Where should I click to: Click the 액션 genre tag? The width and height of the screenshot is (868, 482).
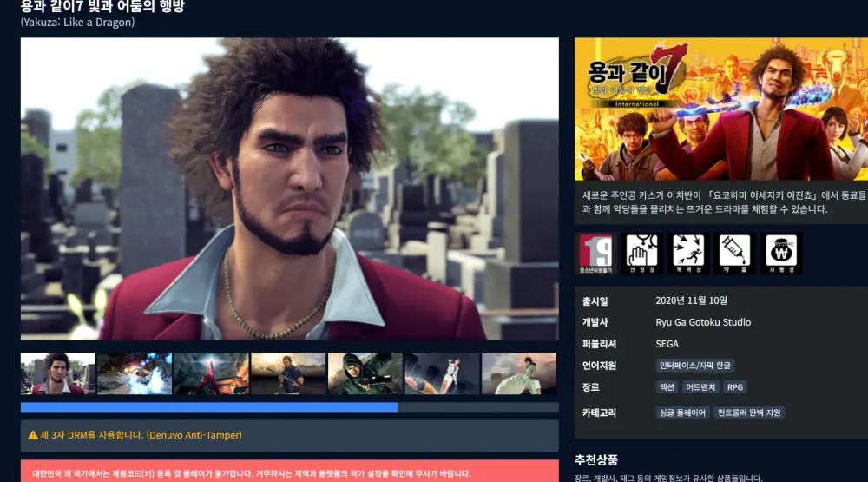[667, 387]
